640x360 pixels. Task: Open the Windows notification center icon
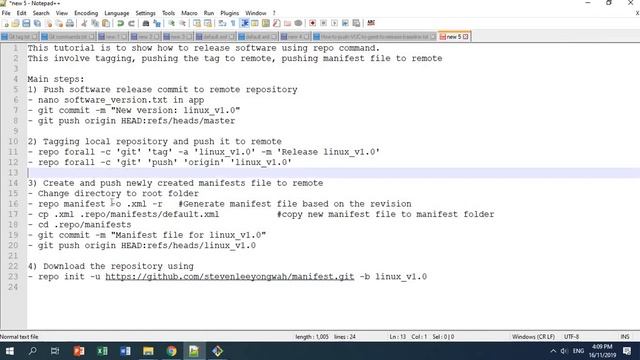click(627, 351)
